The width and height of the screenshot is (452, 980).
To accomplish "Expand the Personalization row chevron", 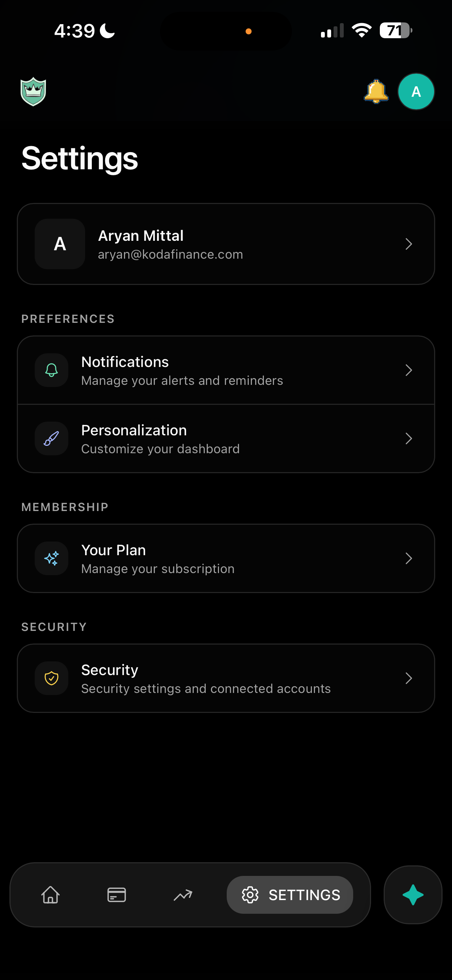I will pyautogui.click(x=409, y=438).
